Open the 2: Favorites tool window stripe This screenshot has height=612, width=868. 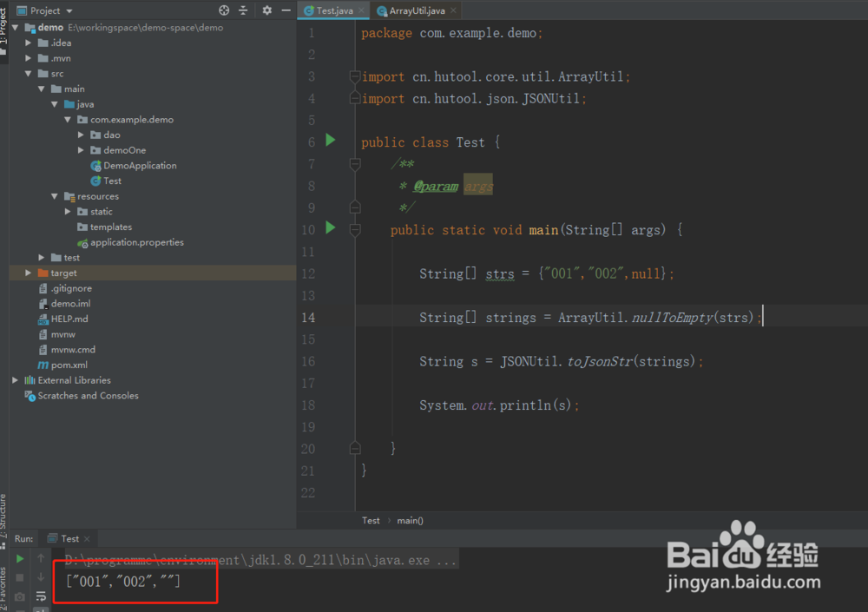[3, 589]
